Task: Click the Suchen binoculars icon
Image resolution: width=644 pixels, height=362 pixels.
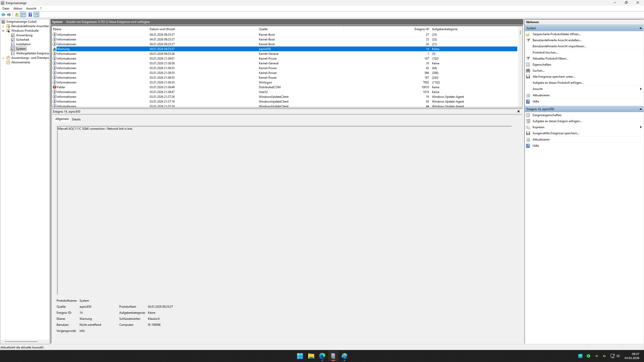Action: coord(528,71)
